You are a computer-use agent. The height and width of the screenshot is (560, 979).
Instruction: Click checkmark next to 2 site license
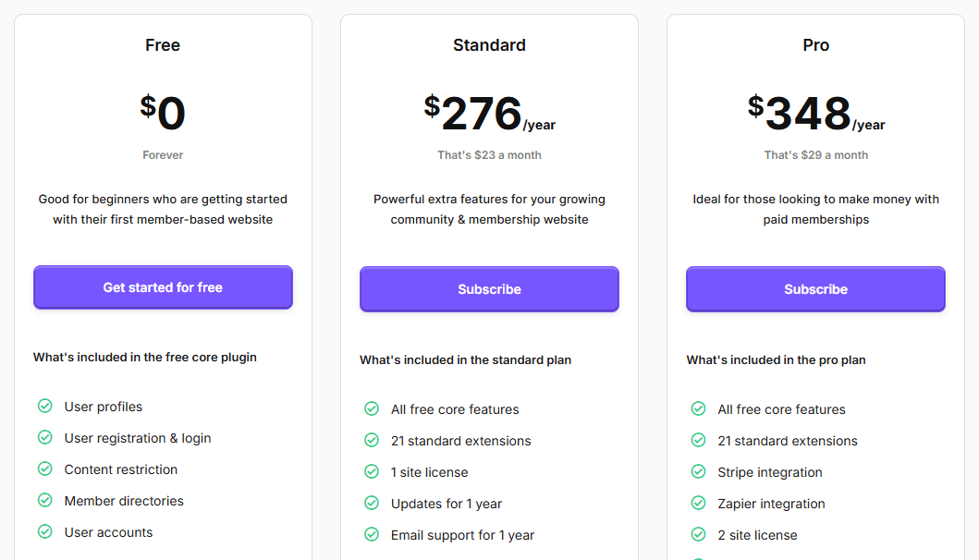tap(698, 535)
